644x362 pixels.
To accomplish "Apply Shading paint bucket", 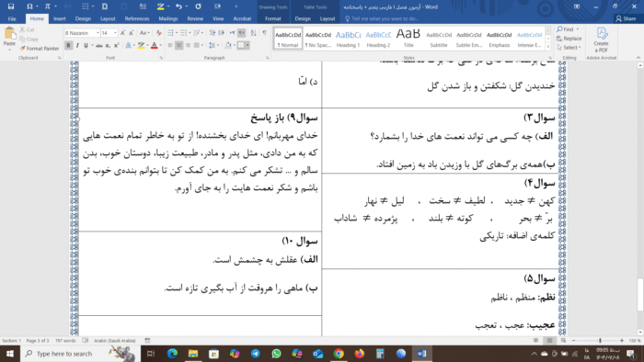I will coord(228,46).
